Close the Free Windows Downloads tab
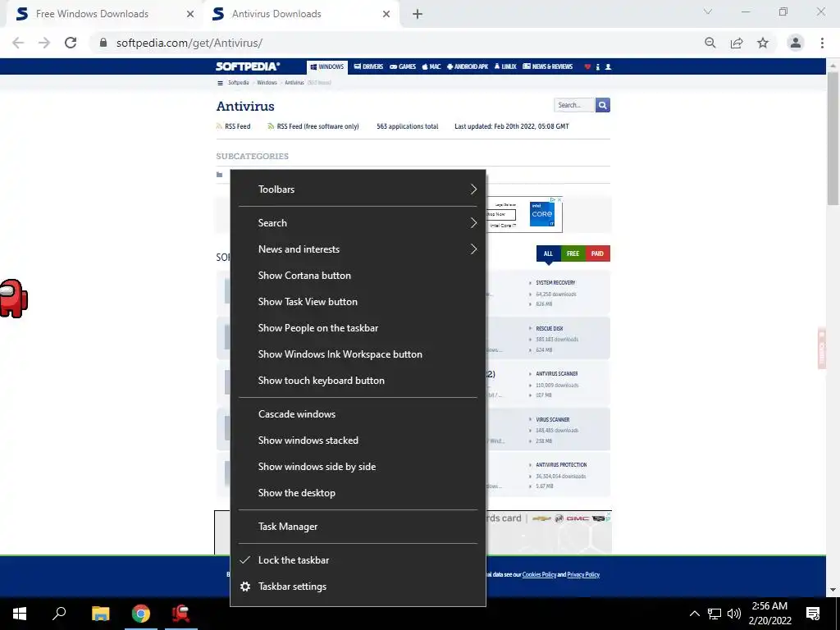 (190, 14)
